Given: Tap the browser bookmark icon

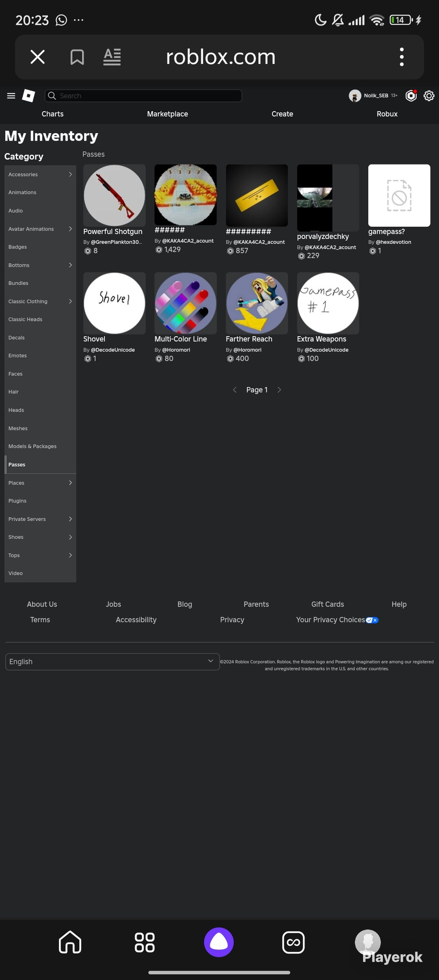Looking at the screenshot, I should pyautogui.click(x=77, y=57).
